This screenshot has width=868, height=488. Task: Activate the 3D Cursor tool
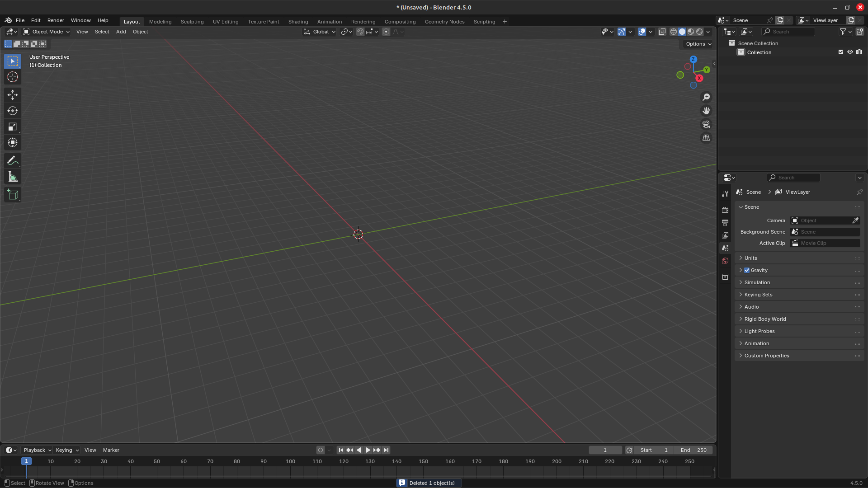tap(13, 77)
